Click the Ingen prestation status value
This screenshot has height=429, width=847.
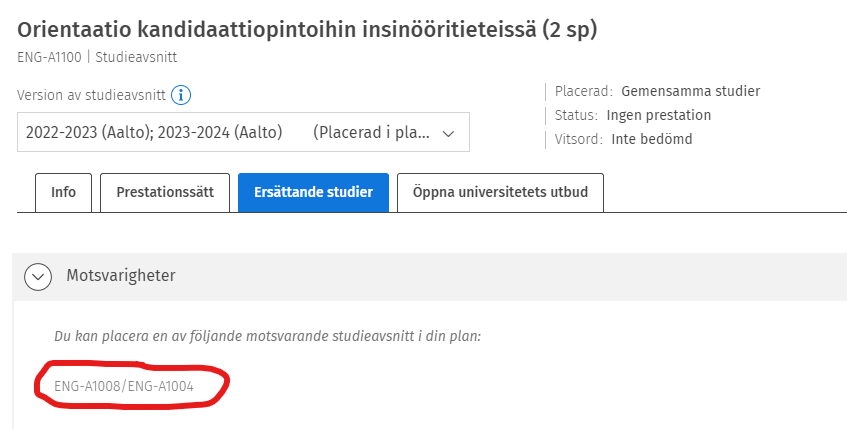coord(658,115)
